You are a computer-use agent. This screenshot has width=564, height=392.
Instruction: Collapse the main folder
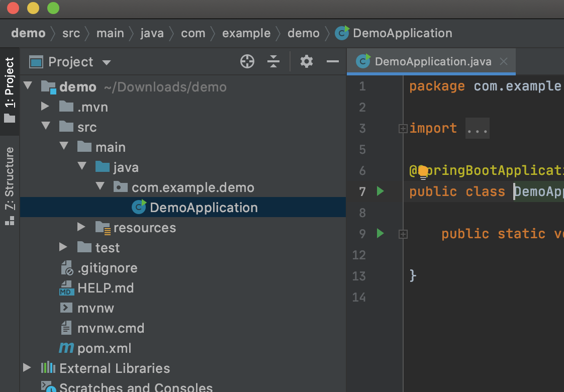tap(64, 146)
